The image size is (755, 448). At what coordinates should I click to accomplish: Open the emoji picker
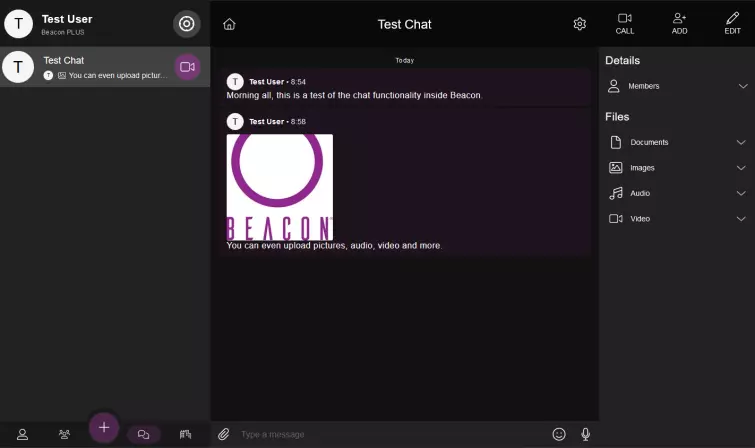[x=559, y=434]
